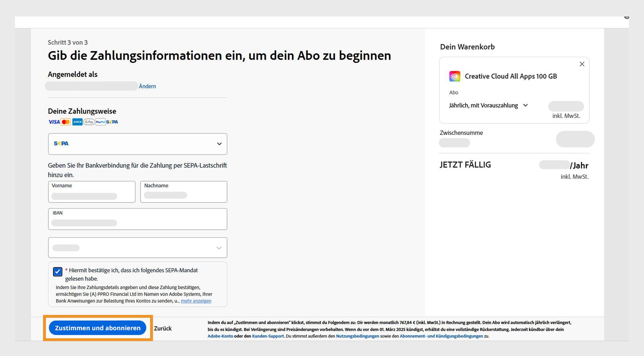Open the Jährlich, mit Vorauszahlung plan dropdown
This screenshot has width=644, height=356.
488,106
